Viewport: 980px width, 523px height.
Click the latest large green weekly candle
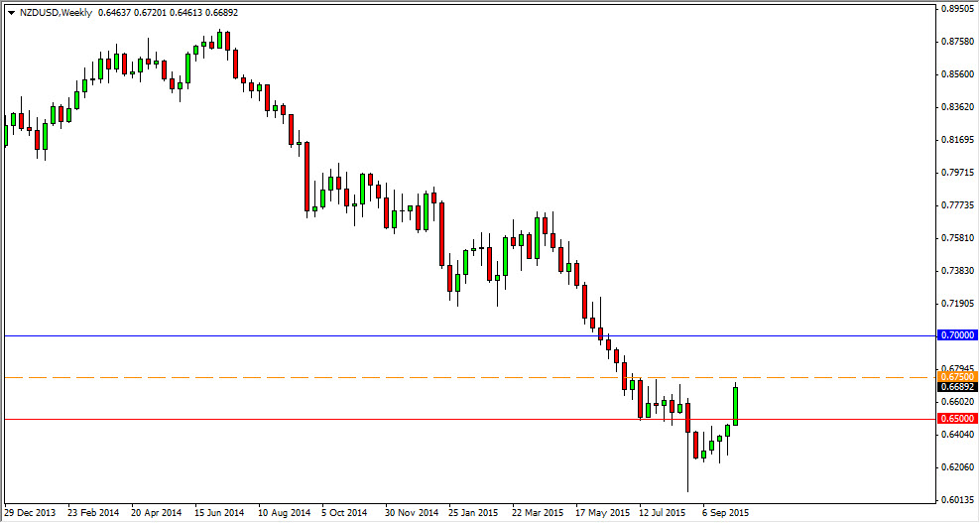736,404
